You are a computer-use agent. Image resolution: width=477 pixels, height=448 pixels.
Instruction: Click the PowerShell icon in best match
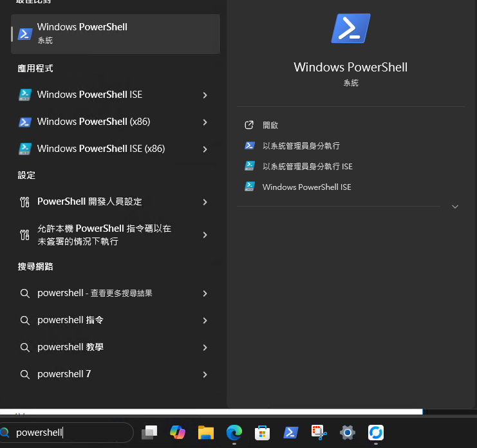pos(25,34)
